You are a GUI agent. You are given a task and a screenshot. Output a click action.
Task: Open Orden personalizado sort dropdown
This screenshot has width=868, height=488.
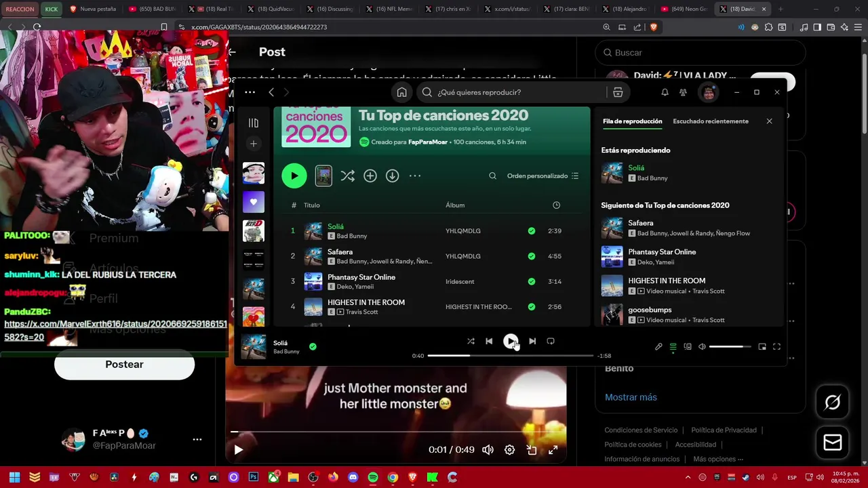[x=542, y=176]
